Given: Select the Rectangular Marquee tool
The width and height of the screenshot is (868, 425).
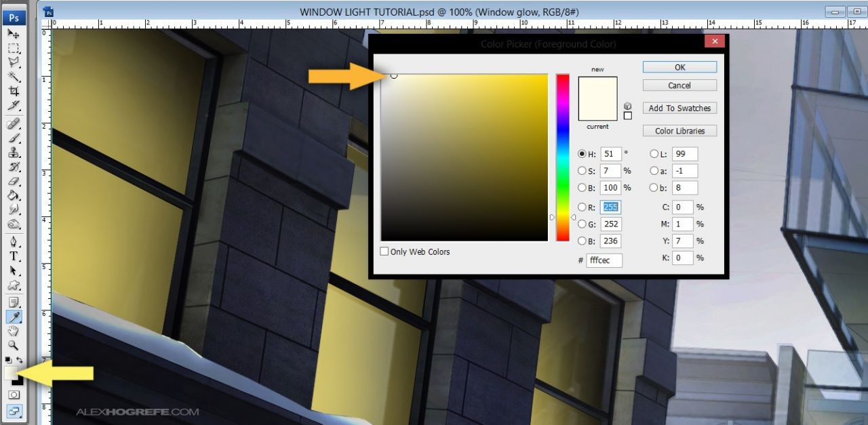Looking at the screenshot, I should coord(13,48).
